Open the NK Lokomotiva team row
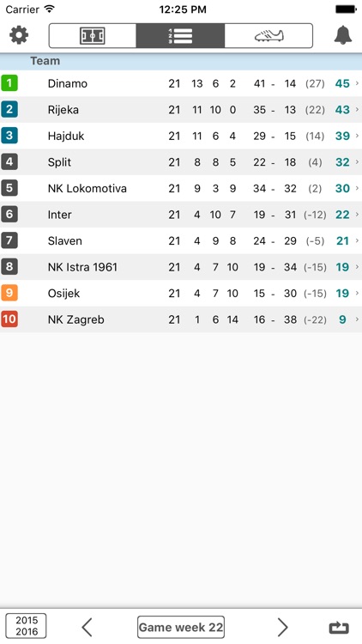 [181, 188]
